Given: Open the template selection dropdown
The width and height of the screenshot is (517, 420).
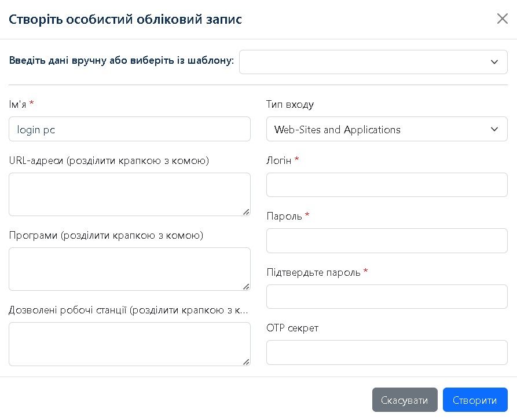Looking at the screenshot, I should pos(373,62).
